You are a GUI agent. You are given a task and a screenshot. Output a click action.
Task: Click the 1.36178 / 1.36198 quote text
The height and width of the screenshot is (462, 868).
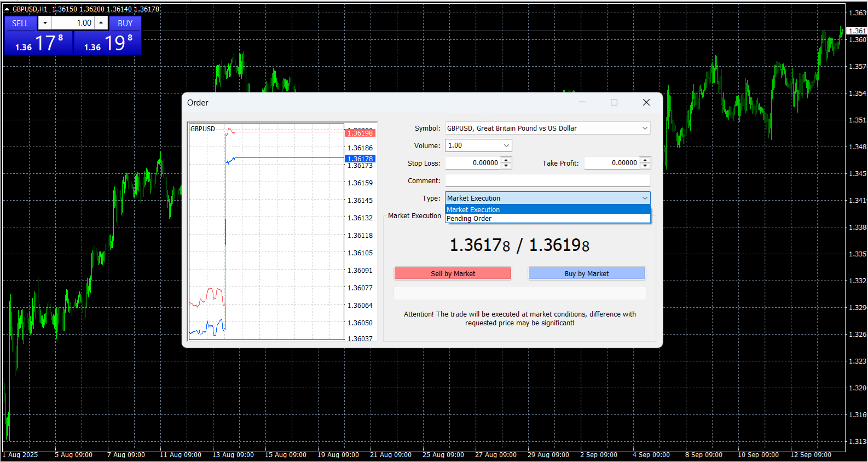(x=519, y=245)
